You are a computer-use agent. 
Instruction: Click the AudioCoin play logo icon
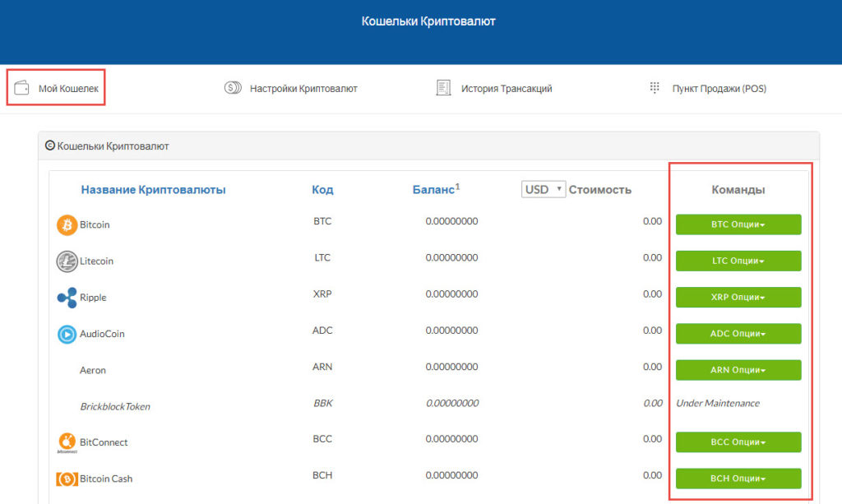pos(67,334)
